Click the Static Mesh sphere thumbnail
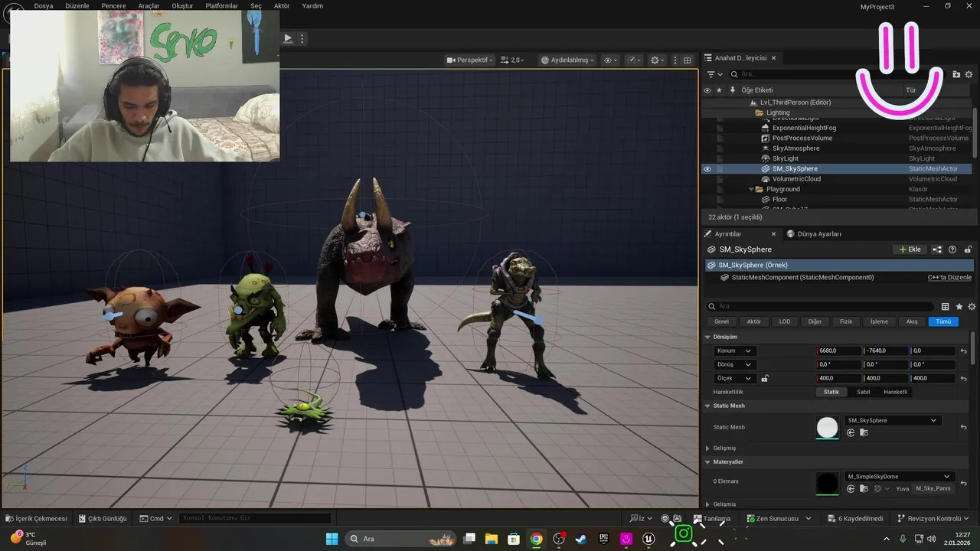 click(x=828, y=428)
